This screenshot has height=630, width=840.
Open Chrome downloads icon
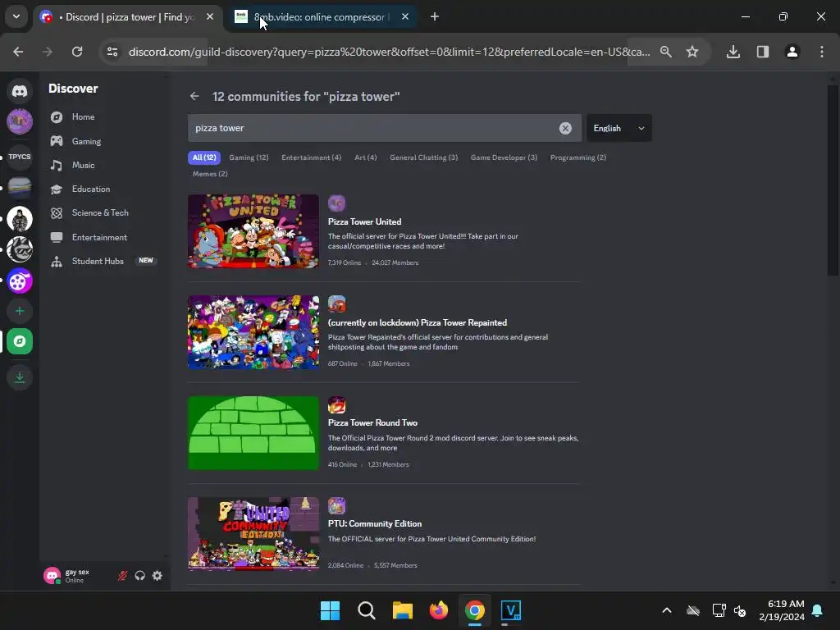click(x=733, y=52)
